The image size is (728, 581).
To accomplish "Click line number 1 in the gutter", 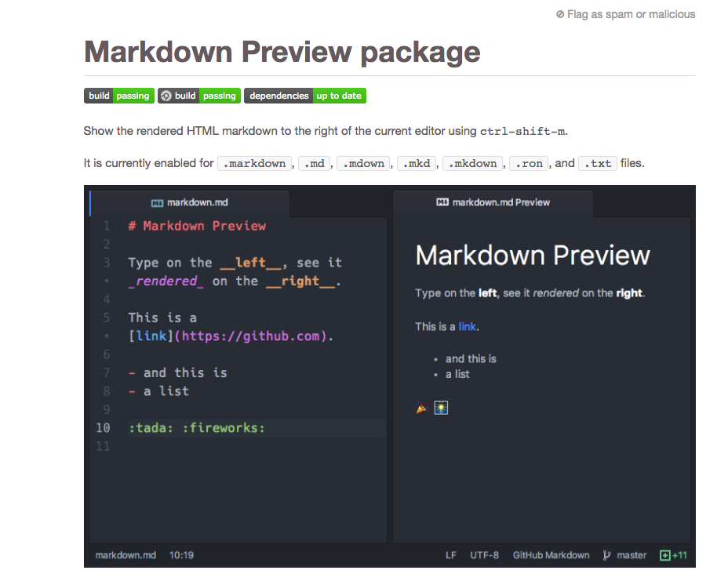I will (107, 226).
